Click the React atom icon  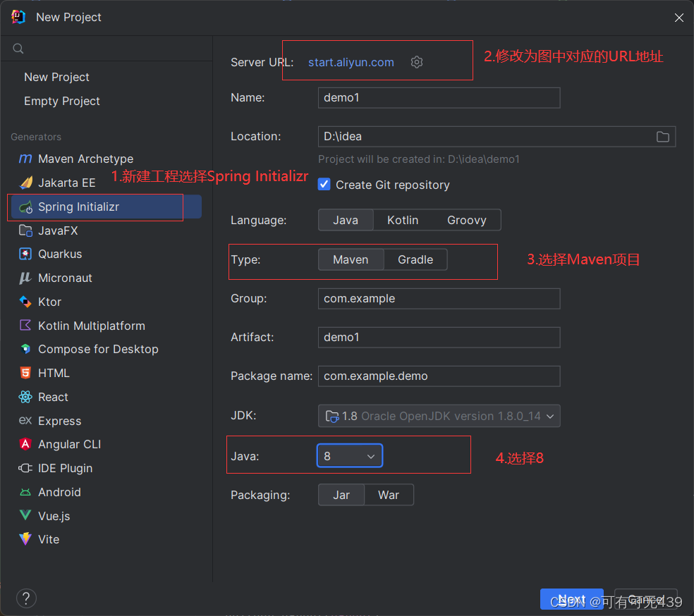pyautogui.click(x=25, y=397)
